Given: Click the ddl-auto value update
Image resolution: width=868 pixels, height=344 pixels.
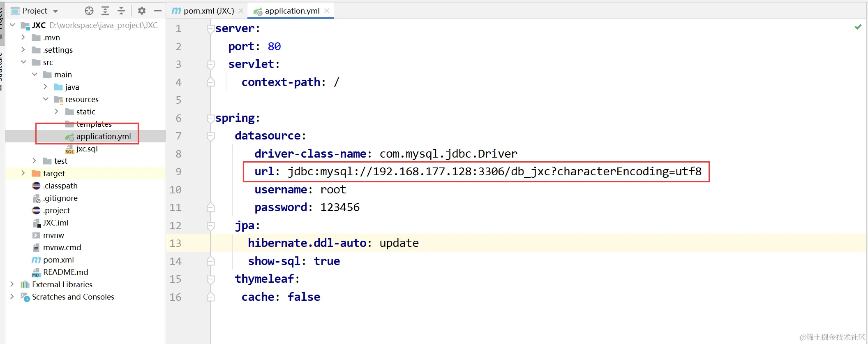Looking at the screenshot, I should tap(399, 243).
